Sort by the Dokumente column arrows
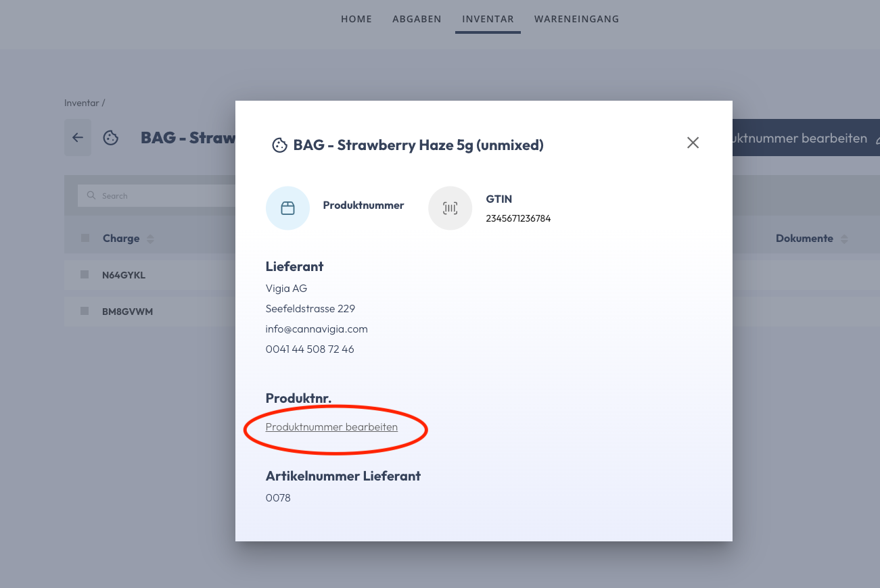Image resolution: width=880 pixels, height=588 pixels. pos(844,239)
